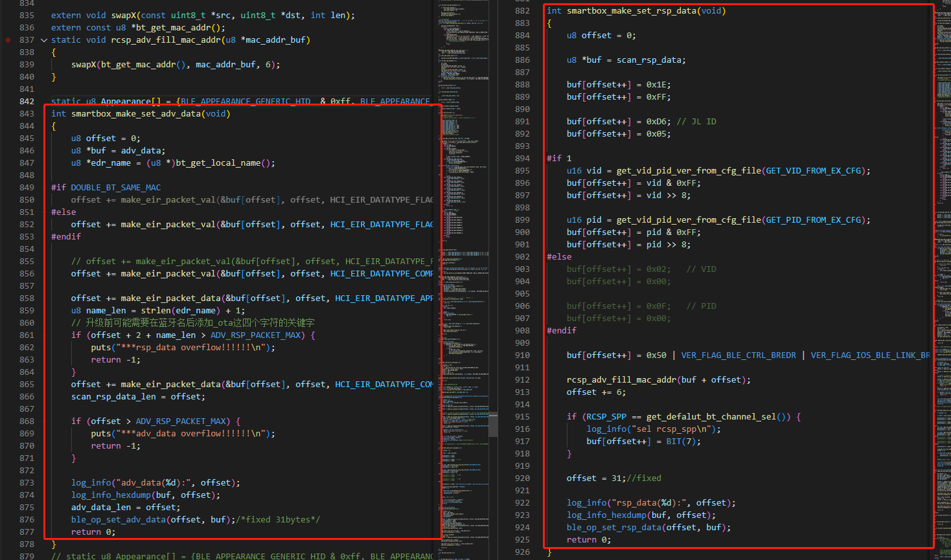Image resolution: width=951 pixels, height=560 pixels.
Task: Click the 'u8 *edr_name' declaration line
Action: click(173, 163)
